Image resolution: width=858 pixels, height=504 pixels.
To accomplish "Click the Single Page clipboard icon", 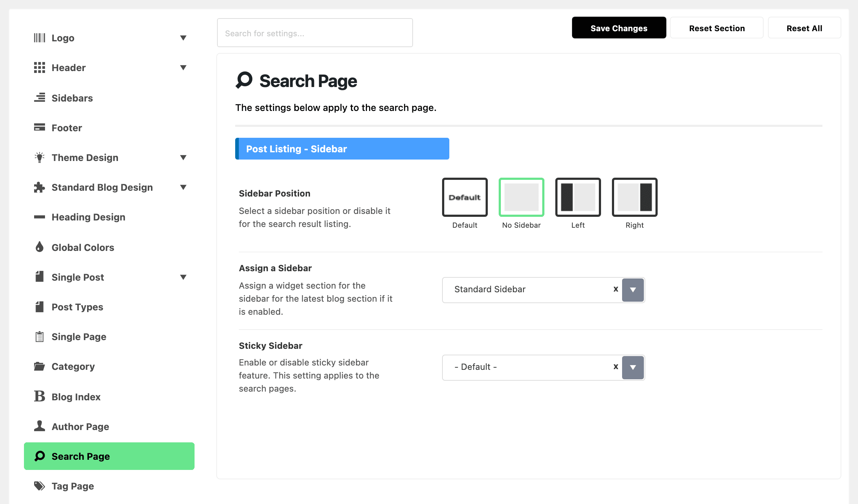I will coord(40,336).
